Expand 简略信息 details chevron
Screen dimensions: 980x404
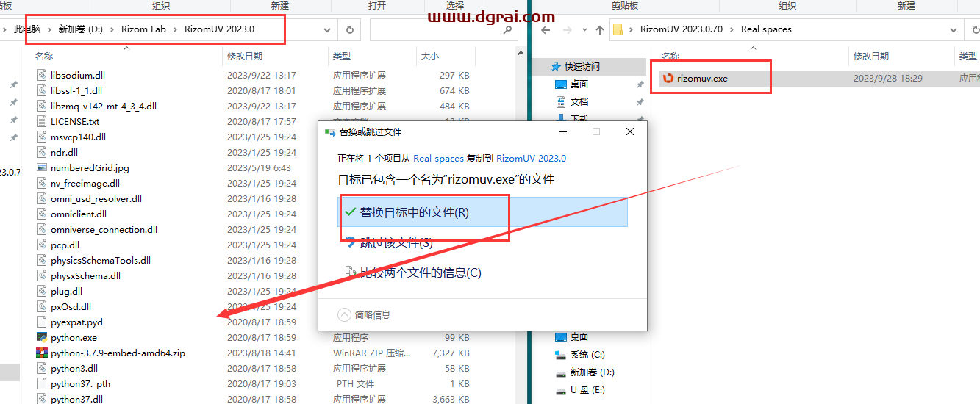tap(344, 314)
